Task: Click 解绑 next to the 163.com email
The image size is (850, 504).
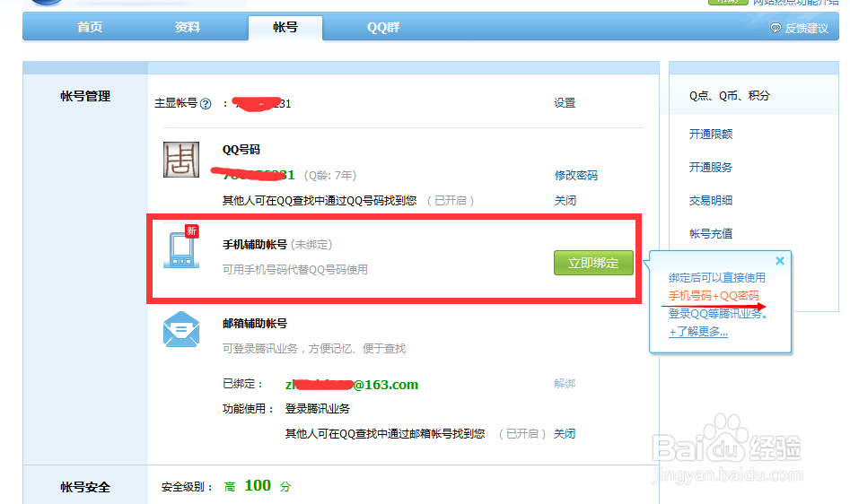Action: coord(565,384)
